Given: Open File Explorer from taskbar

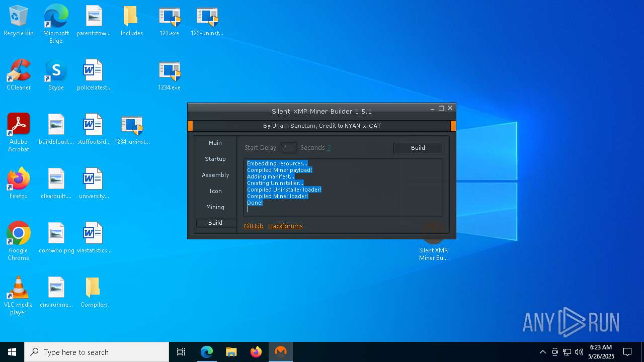Looking at the screenshot, I should 231,352.
